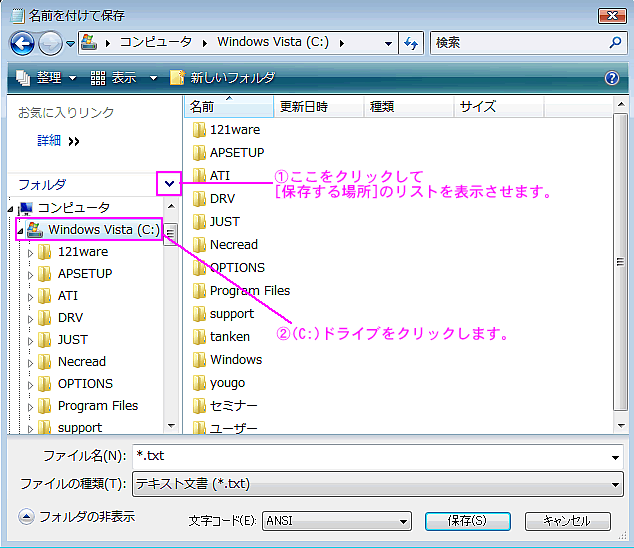Click the file list vertical scrollbar thumb
Screen dimensions: 634x548
coord(620,262)
